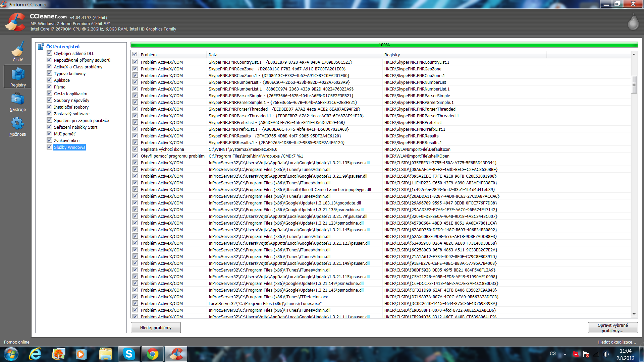The width and height of the screenshot is (644, 362).
Task: Uncheck ActiveX a Class problémy
Action: point(49,67)
